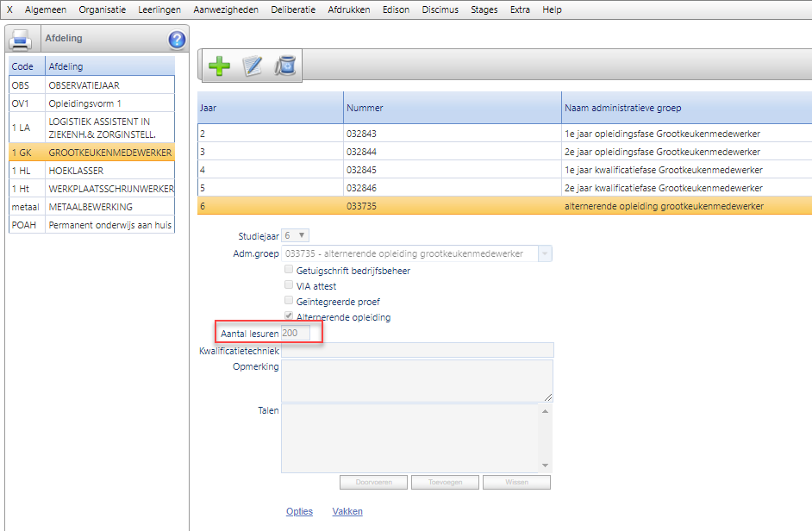Click the printer icon in Afdeling panel
This screenshot has width=812, height=531.
pos(20,40)
